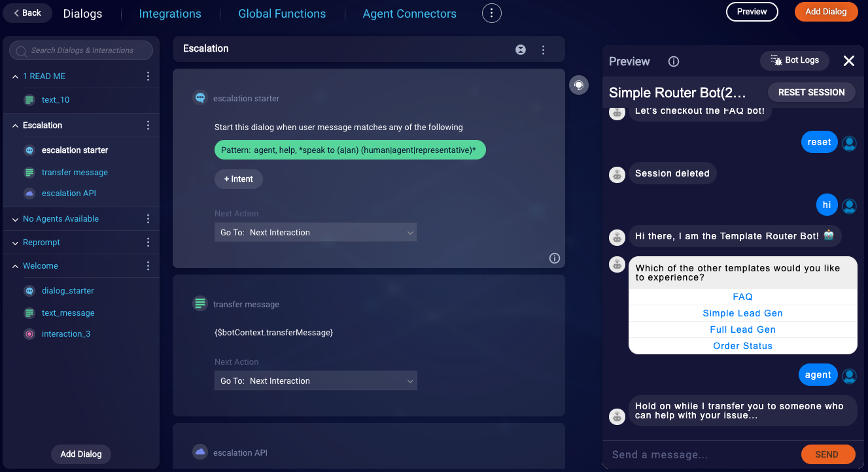868x472 pixels.
Task: Open transfer message Next Action dropdown
Action: pyautogui.click(x=316, y=381)
